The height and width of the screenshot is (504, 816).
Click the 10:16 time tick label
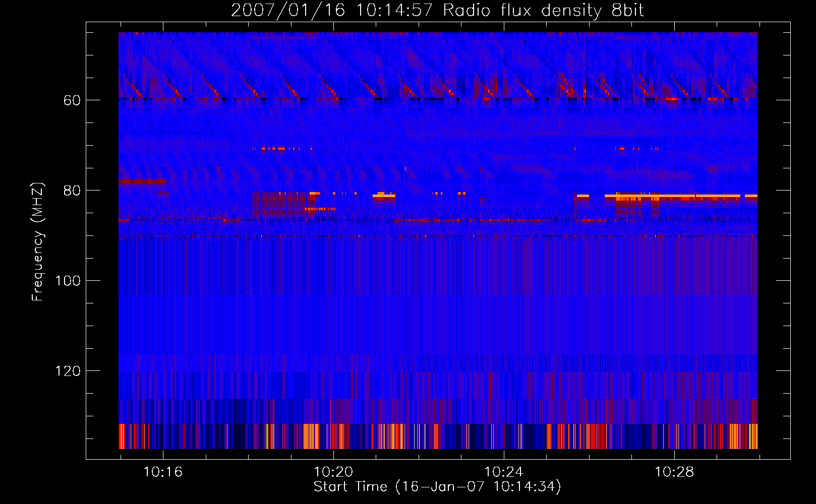coord(163,472)
